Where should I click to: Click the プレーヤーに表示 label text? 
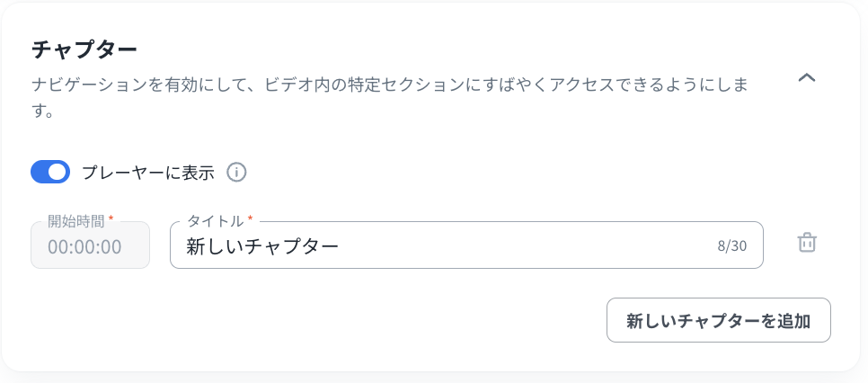[148, 173]
